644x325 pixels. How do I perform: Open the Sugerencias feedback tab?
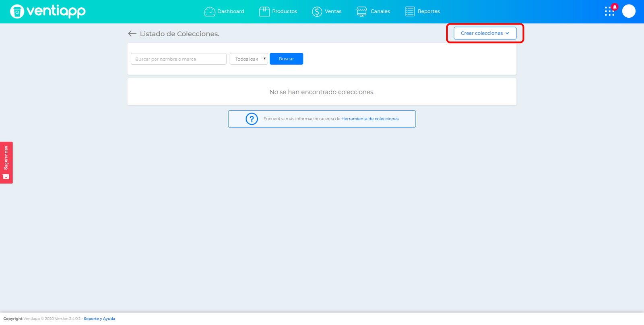pyautogui.click(x=6, y=162)
